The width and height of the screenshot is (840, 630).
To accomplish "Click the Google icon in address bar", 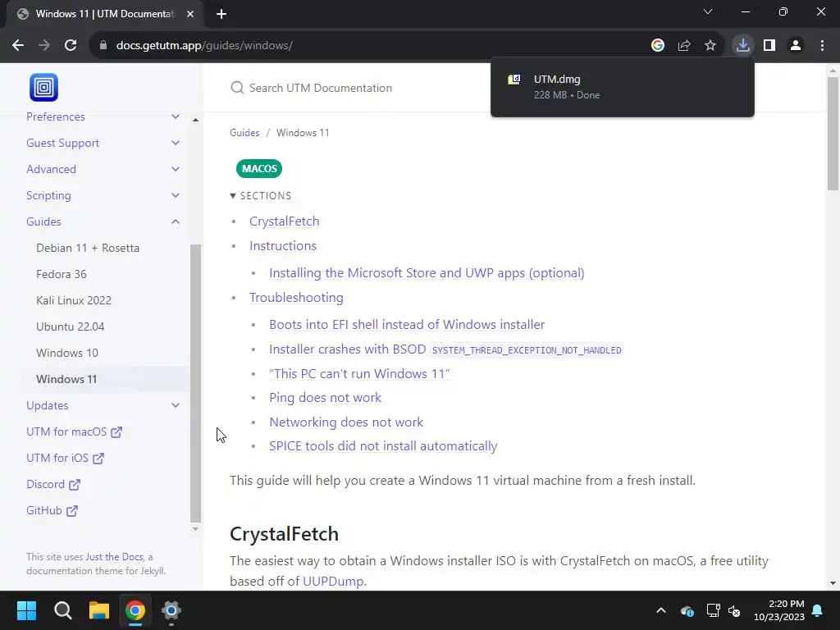I will [x=658, y=46].
